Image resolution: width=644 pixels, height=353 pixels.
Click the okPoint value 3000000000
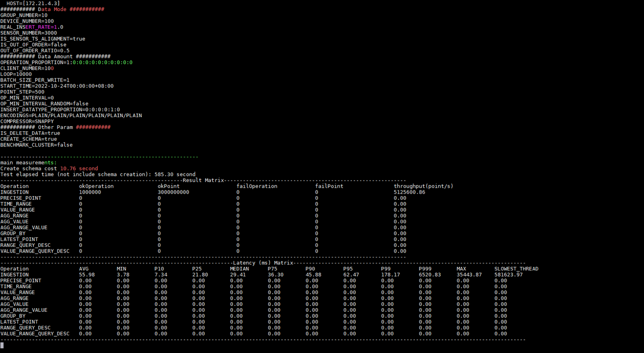[x=173, y=192]
